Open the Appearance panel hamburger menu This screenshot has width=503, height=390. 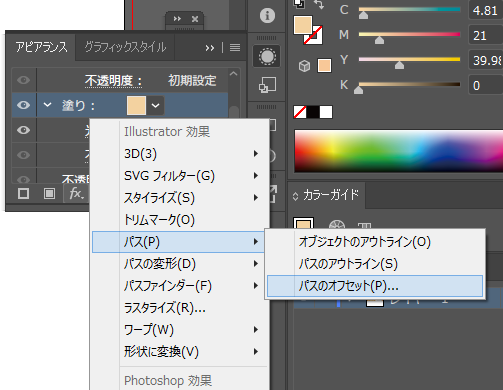[x=235, y=48]
